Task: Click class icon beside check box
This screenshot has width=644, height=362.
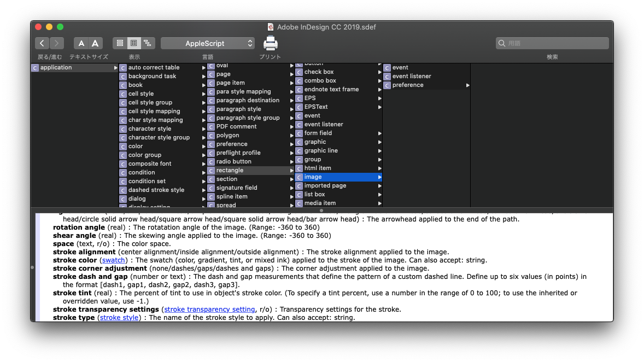Action: pyautogui.click(x=299, y=72)
